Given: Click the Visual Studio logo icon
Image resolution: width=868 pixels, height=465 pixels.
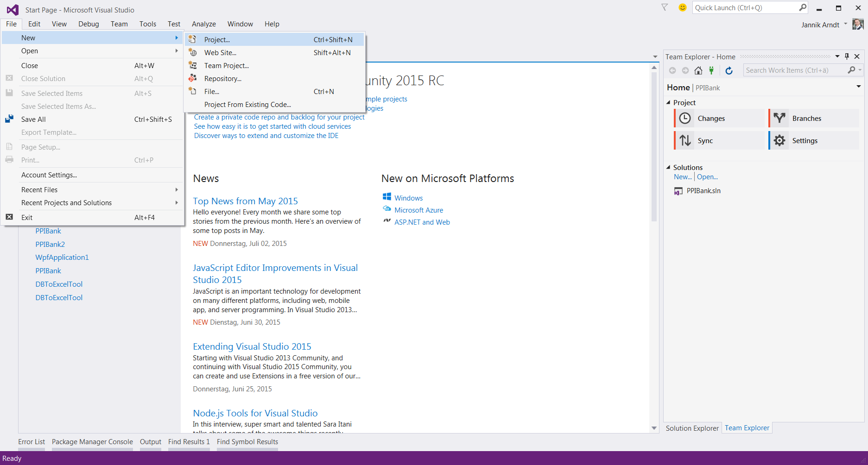Looking at the screenshot, I should coord(13,10).
